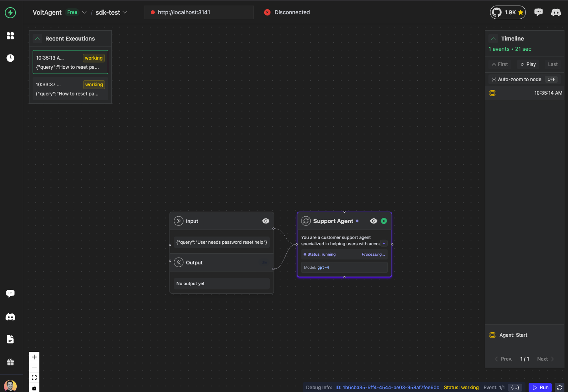
Task: Click the timeline event chip icon at 10:35:14 AM
Action: 492,93
